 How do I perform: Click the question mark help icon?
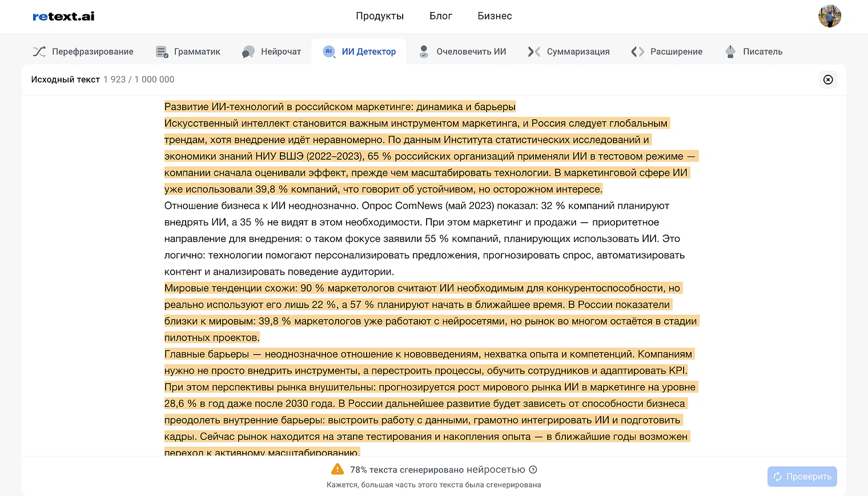[533, 470]
